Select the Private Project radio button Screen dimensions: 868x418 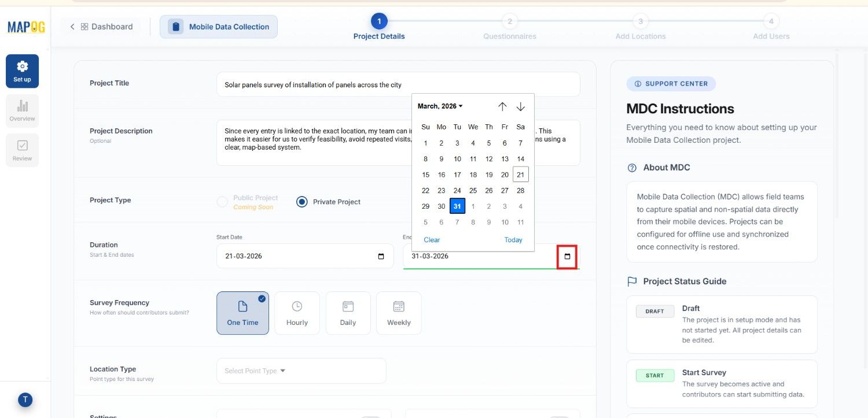(x=301, y=202)
